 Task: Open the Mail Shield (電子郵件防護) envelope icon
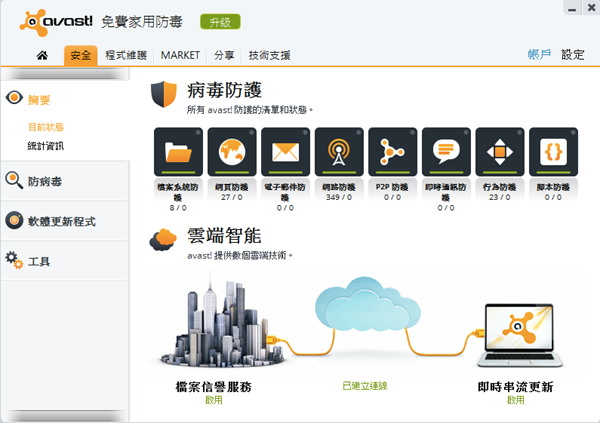[x=285, y=152]
